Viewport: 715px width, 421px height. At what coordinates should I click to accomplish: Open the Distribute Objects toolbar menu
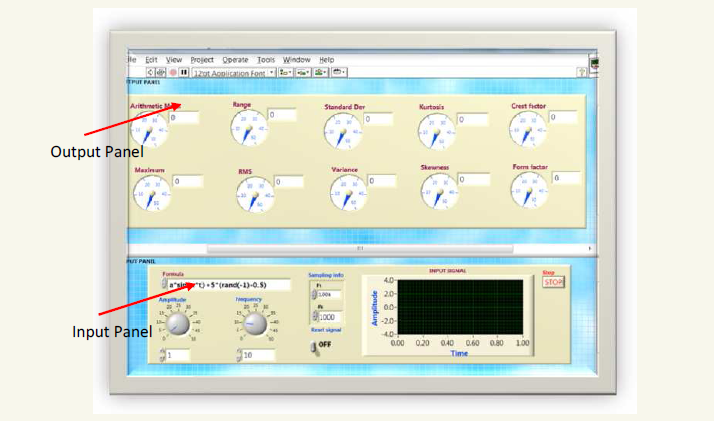(303, 72)
